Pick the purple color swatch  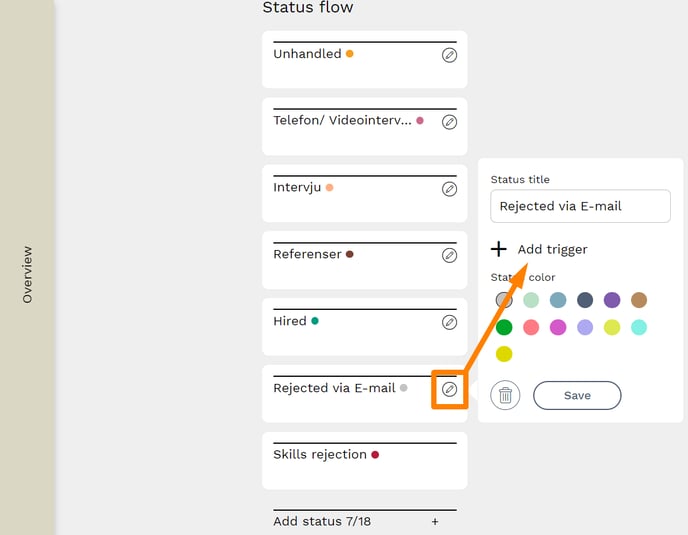pos(612,300)
